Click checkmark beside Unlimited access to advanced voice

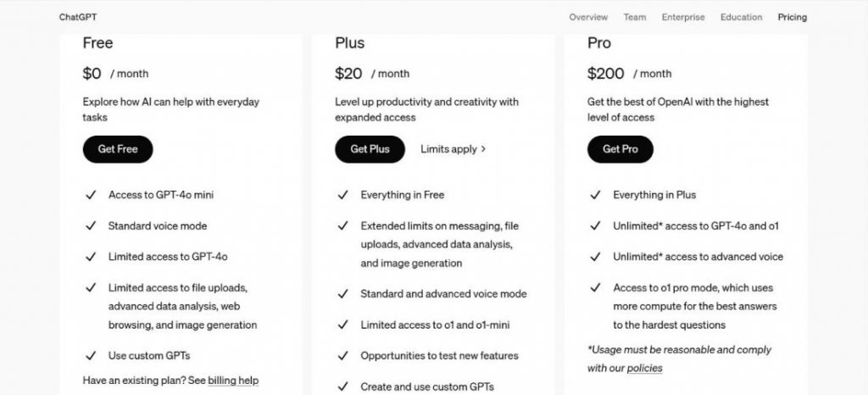[596, 257]
